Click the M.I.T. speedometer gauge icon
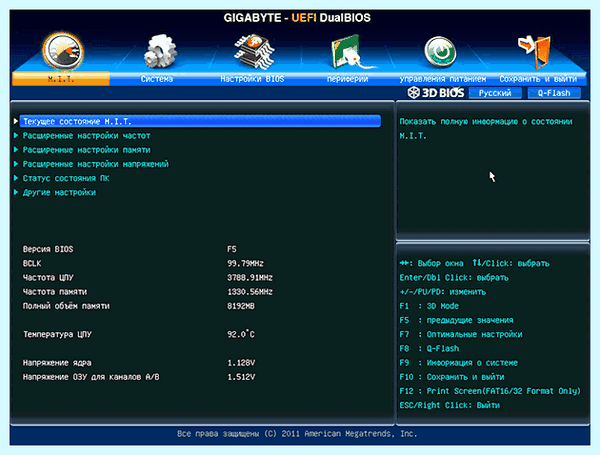This screenshot has width=600, height=455. coord(63,51)
